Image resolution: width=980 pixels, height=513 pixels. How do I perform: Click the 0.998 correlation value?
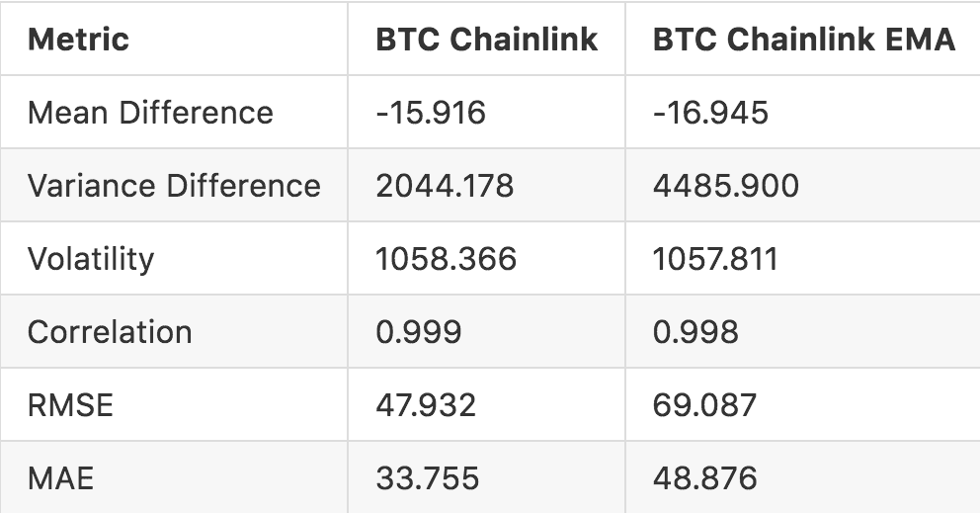[695, 332]
